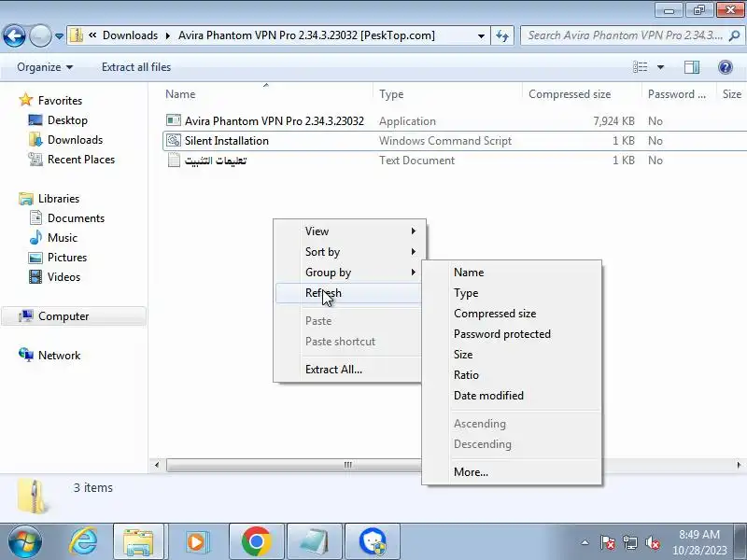Viewport: 747px width, 560px height.
Task: Expand the arrow after Downloads breadcrumb
Action: pos(168,35)
